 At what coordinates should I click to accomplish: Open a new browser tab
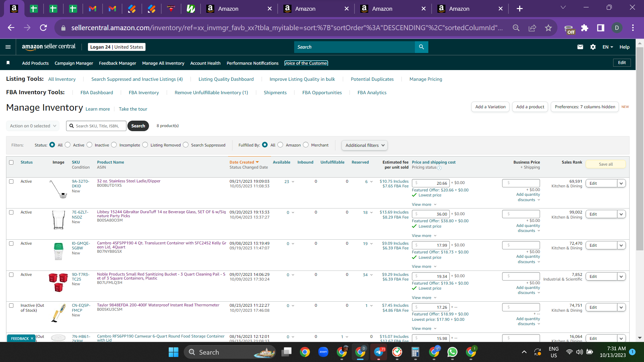520,9
